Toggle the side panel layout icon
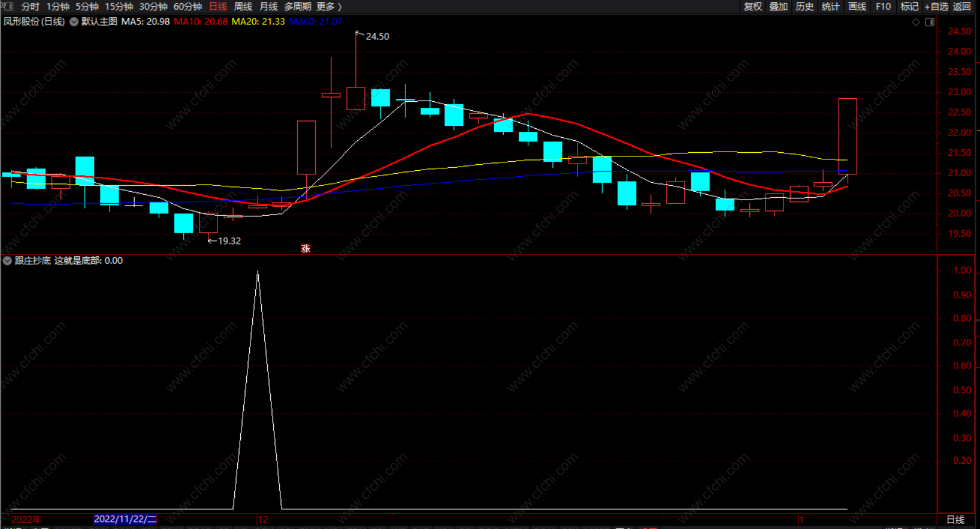Viewport: 980px width, 529px height. click(930, 22)
